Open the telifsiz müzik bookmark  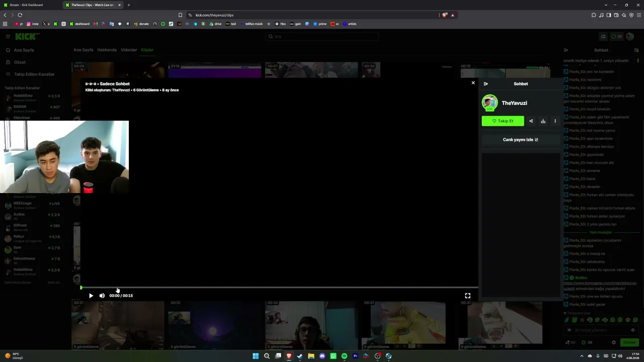(x=252, y=24)
